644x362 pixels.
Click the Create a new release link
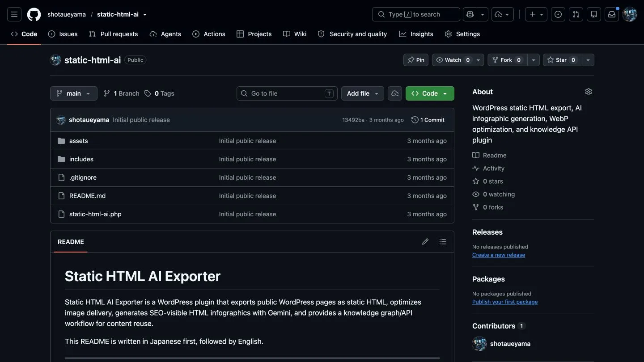(499, 255)
